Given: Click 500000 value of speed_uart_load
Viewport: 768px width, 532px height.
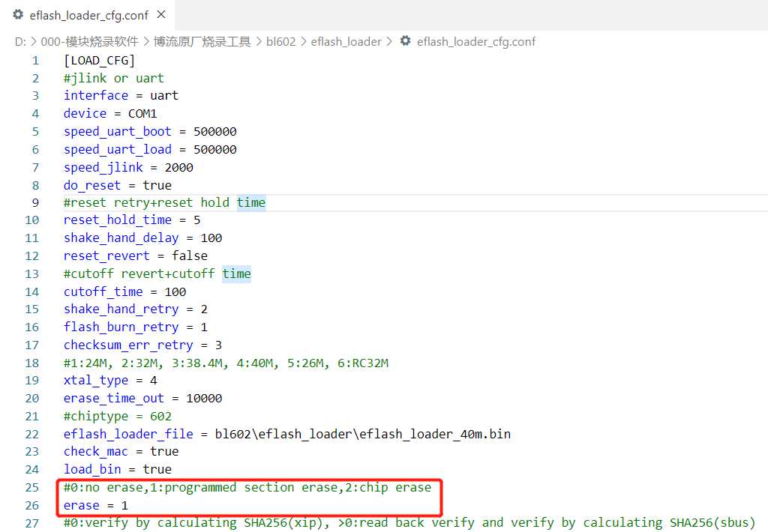Looking at the screenshot, I should coord(215,149).
